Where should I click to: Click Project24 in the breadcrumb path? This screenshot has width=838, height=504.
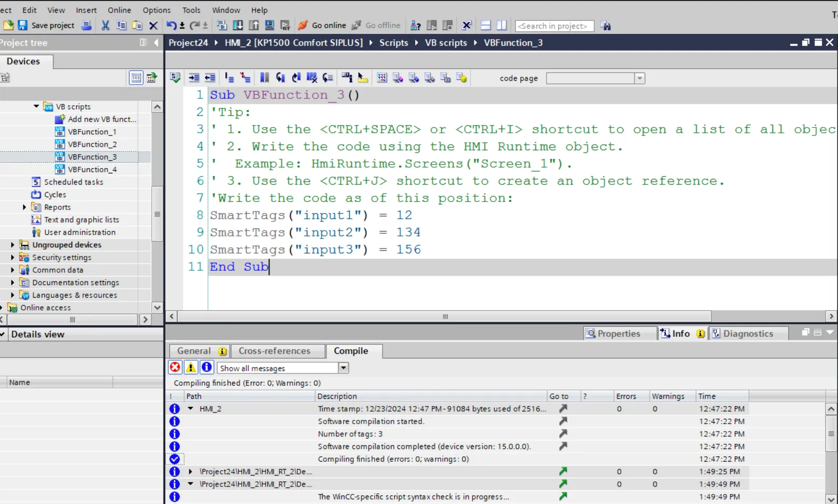tap(188, 43)
